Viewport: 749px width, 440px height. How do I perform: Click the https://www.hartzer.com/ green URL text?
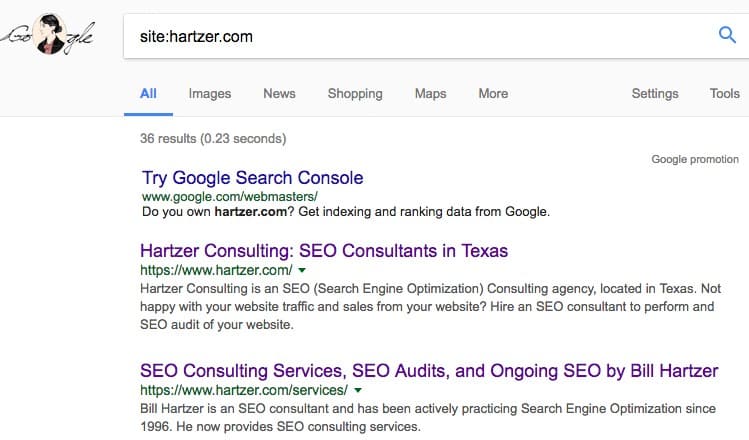coord(216,270)
